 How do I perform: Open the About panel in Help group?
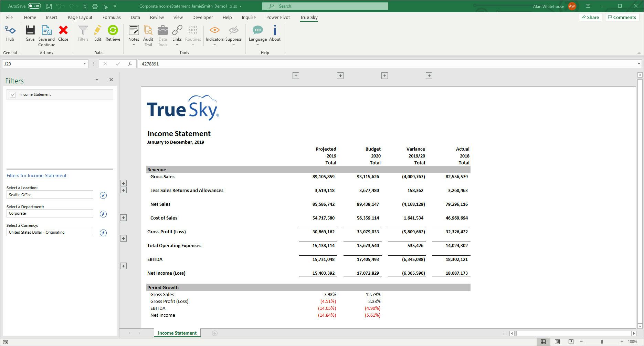point(274,33)
